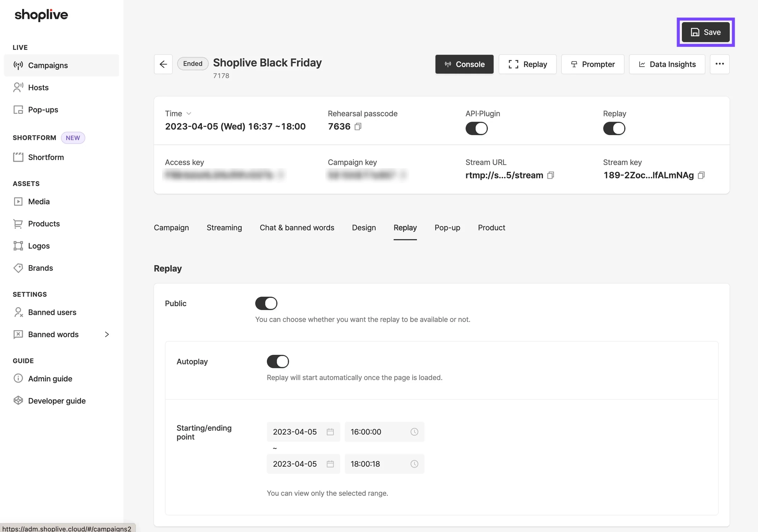758x532 pixels.
Task: Open the three-dot more options menu
Action: tap(720, 64)
